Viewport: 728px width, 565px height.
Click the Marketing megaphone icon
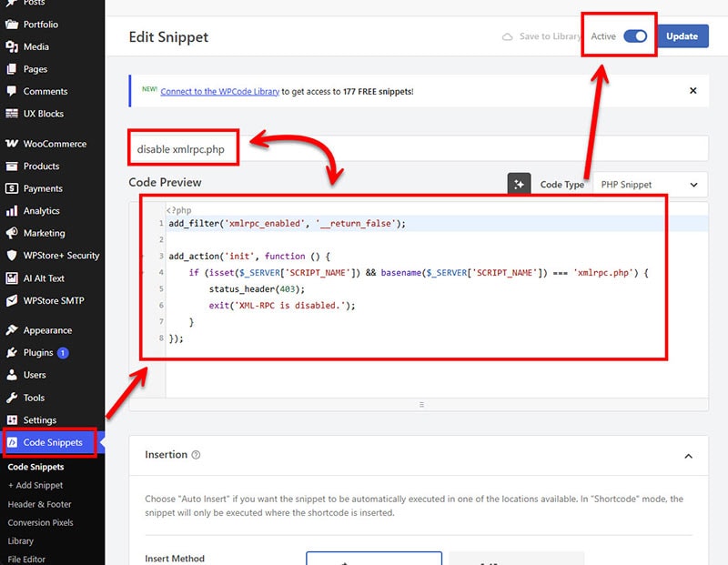point(12,233)
